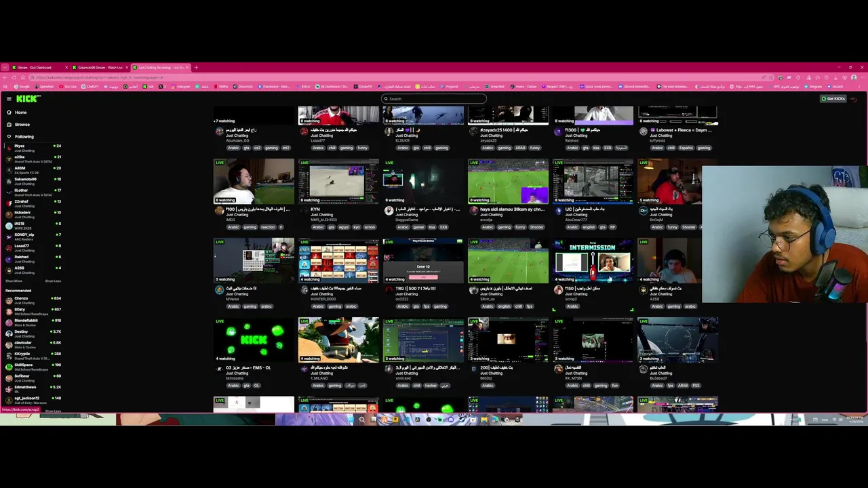Viewport: 868px width, 488px height.
Task: Click itsbaderr avatar in Following list
Action: pyautogui.click(x=9, y=213)
